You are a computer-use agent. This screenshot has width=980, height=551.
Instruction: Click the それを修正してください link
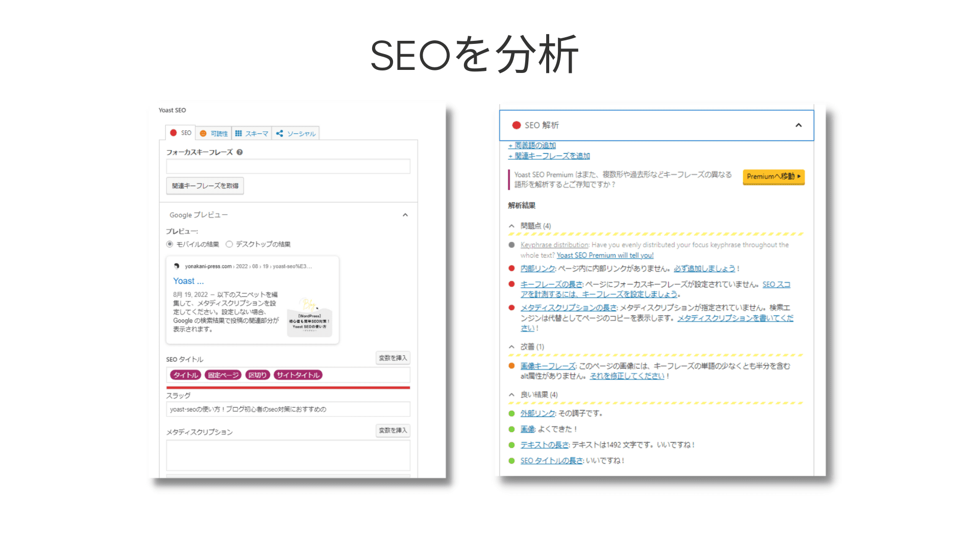pyautogui.click(x=627, y=376)
